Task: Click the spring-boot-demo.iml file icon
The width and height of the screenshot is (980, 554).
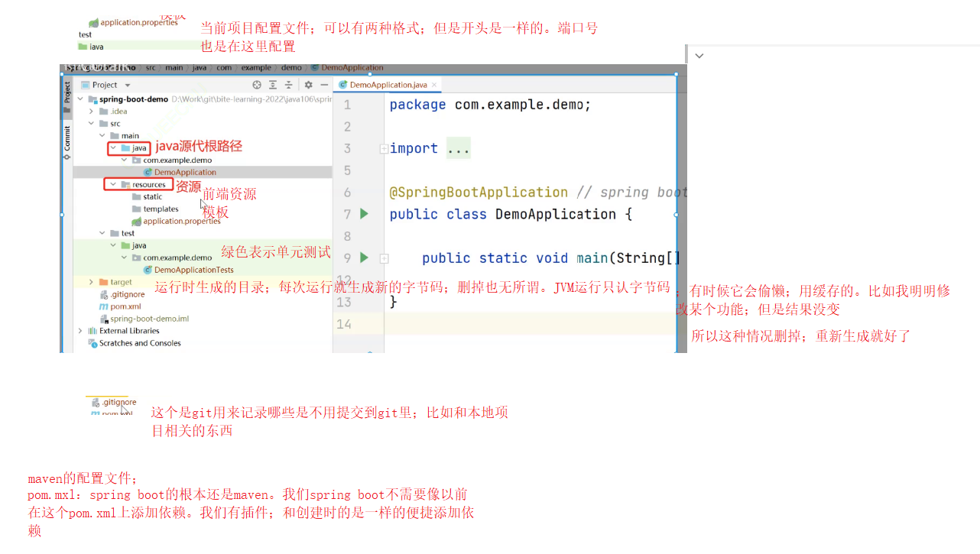Action: coord(105,319)
